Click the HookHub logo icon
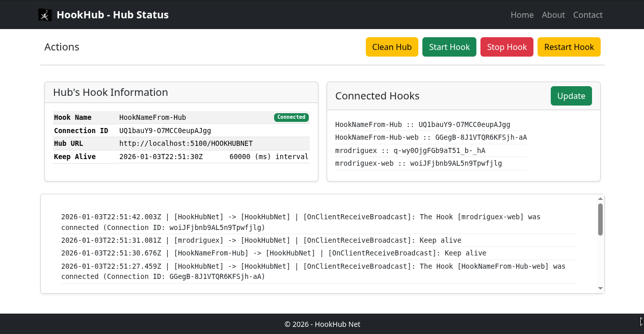Image resolution: width=644 pixels, height=334 pixels. pyautogui.click(x=45, y=14)
